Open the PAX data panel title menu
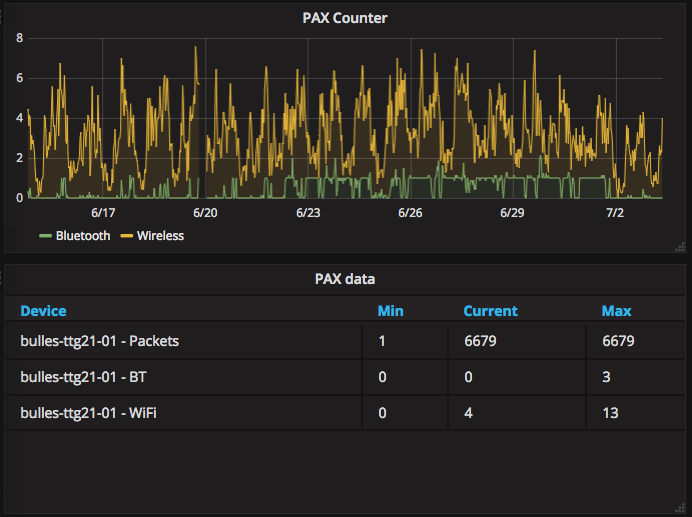Image resolution: width=692 pixels, height=517 pixels. [345, 279]
